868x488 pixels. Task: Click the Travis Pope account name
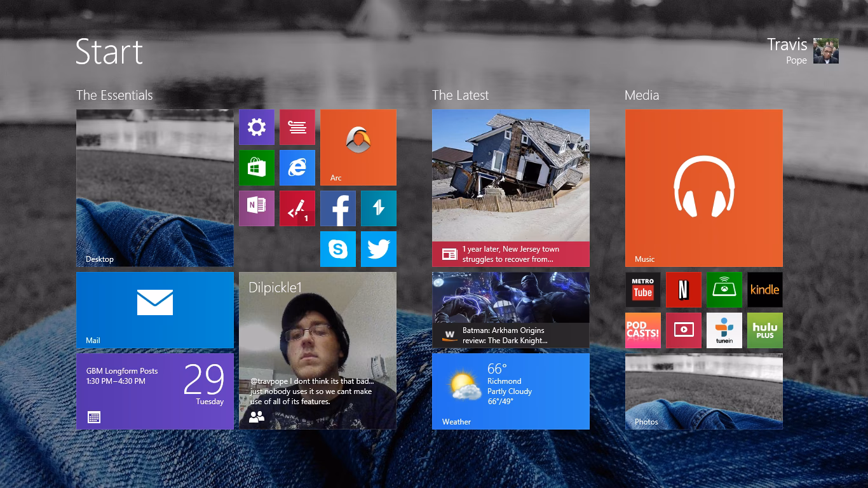pyautogui.click(x=786, y=44)
